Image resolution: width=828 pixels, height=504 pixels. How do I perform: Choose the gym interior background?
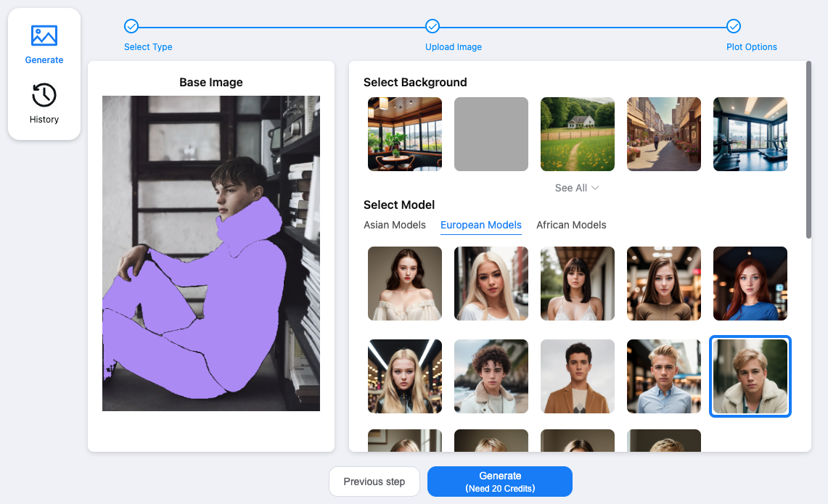[x=750, y=134]
